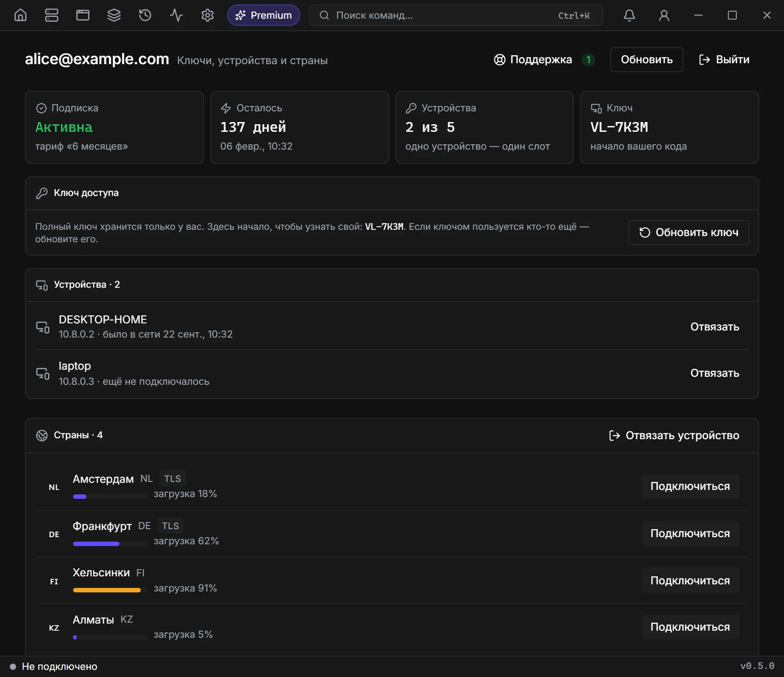The image size is (784, 677).
Task: Open the activity pulse icon
Action: 176,15
